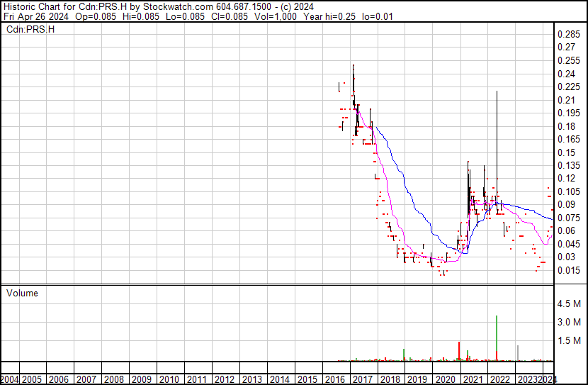Screen dimensions: 588x385
Task: Click the 0.06 price axis value
Action: 567,230
